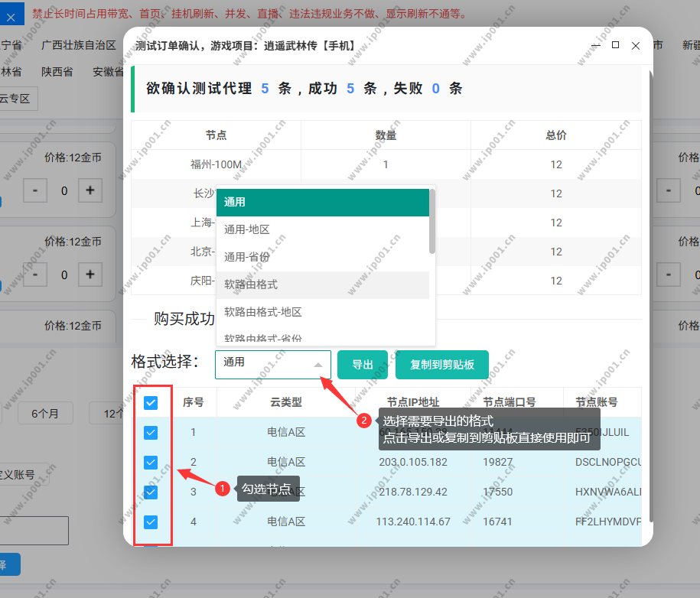700x598 pixels.
Task: Click 6个月 duration button in background
Action: coord(45,414)
